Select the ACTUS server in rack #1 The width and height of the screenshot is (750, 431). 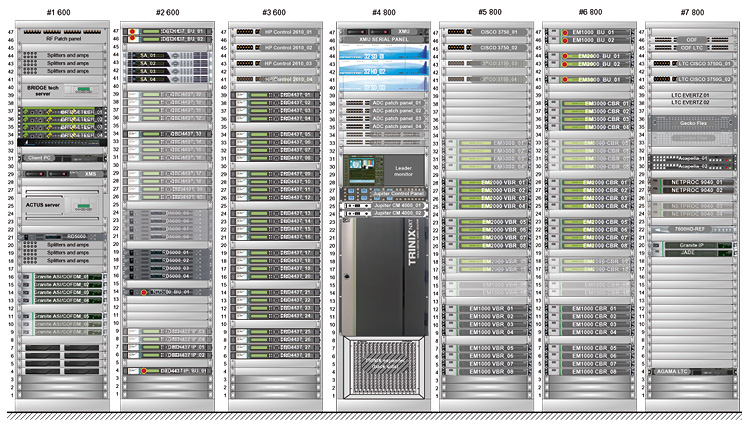[63, 205]
